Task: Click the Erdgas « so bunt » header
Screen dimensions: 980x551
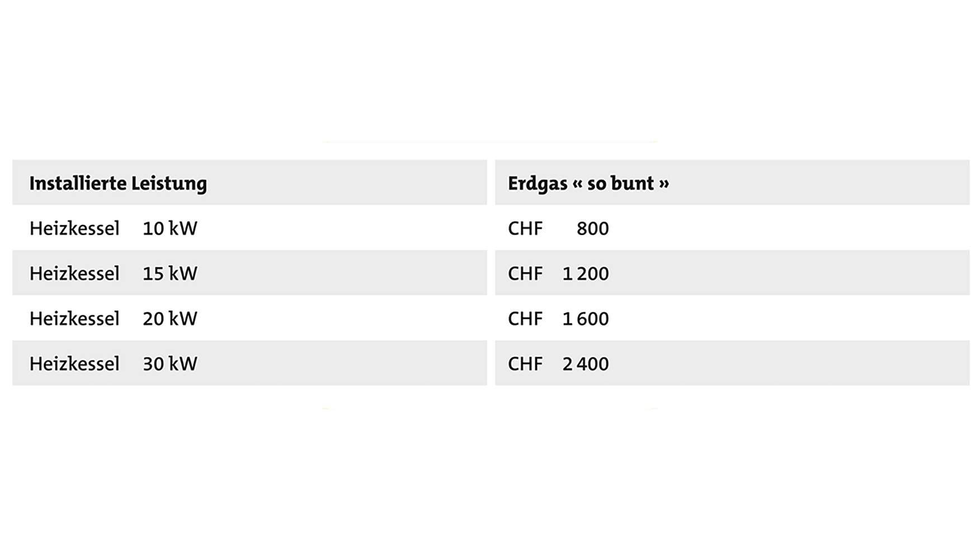Action: coord(588,183)
